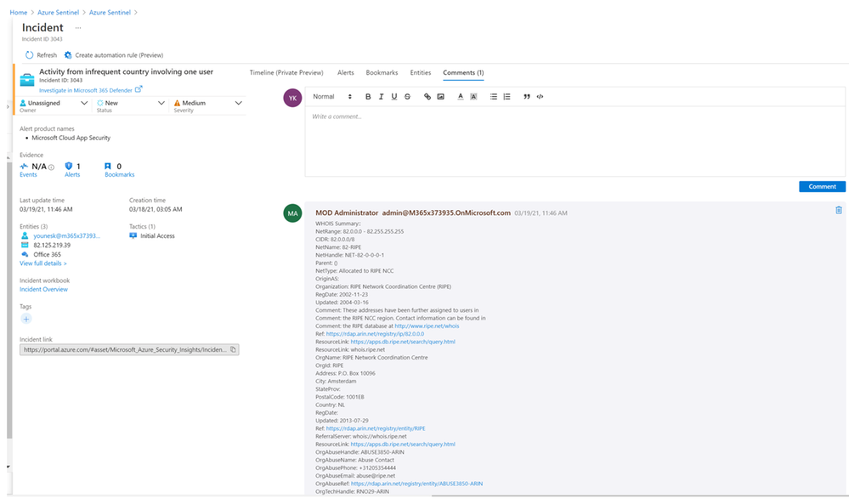Toggle underline formatting in comment editor
The height and width of the screenshot is (504, 849).
(394, 97)
